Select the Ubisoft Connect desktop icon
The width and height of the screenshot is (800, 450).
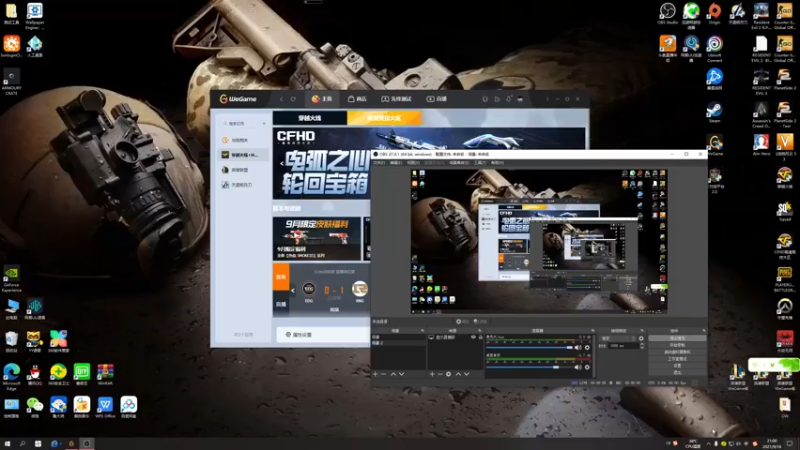pos(714,48)
